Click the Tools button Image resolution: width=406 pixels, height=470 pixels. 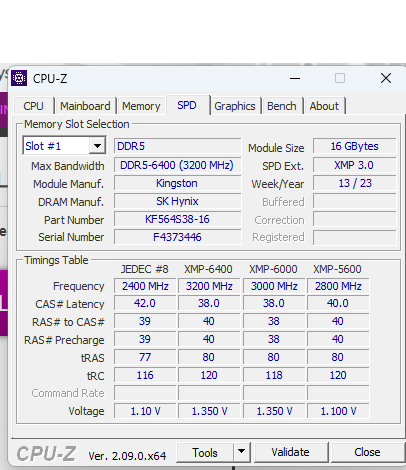[x=205, y=452]
